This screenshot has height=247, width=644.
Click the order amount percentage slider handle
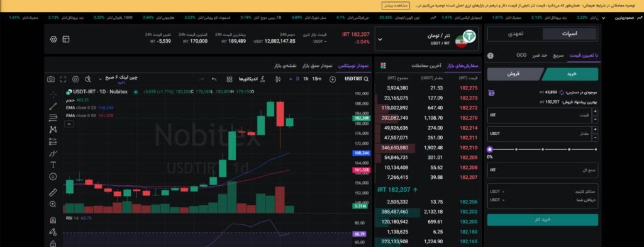(489, 149)
